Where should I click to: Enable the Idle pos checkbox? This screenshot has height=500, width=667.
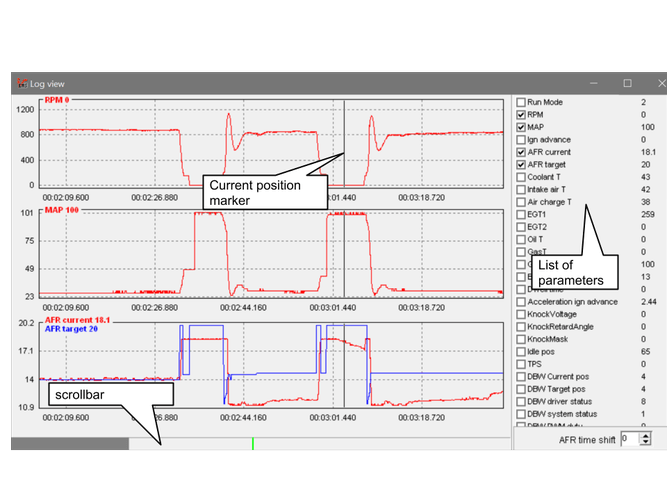click(x=520, y=352)
